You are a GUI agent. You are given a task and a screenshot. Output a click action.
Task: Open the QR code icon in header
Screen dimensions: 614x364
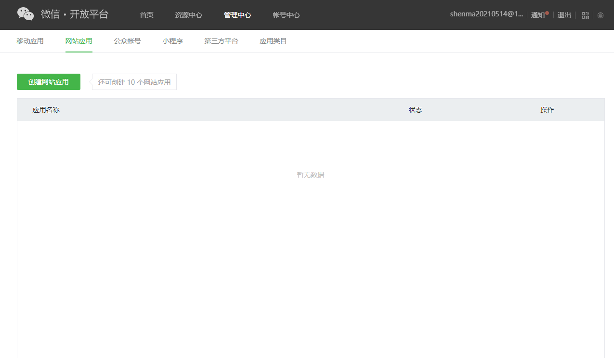(585, 15)
